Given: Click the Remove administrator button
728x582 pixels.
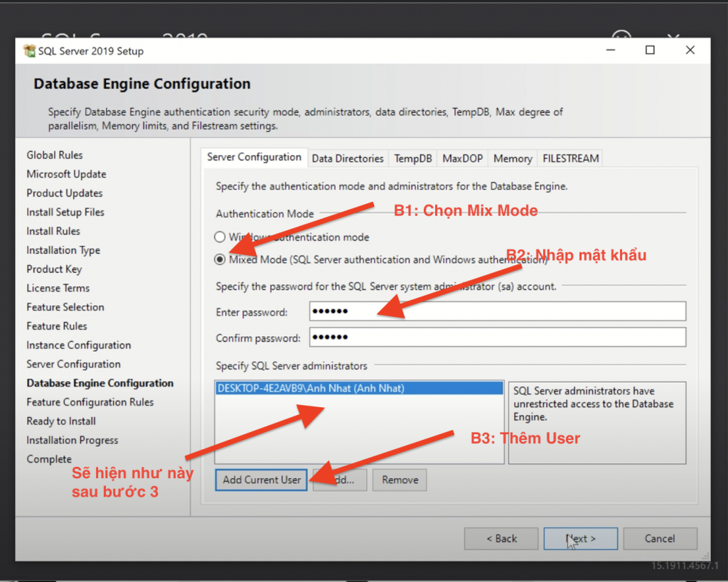Looking at the screenshot, I should coord(400,480).
